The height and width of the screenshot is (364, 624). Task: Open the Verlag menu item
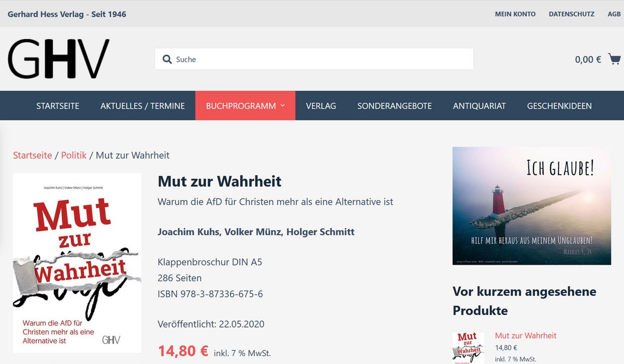321,106
